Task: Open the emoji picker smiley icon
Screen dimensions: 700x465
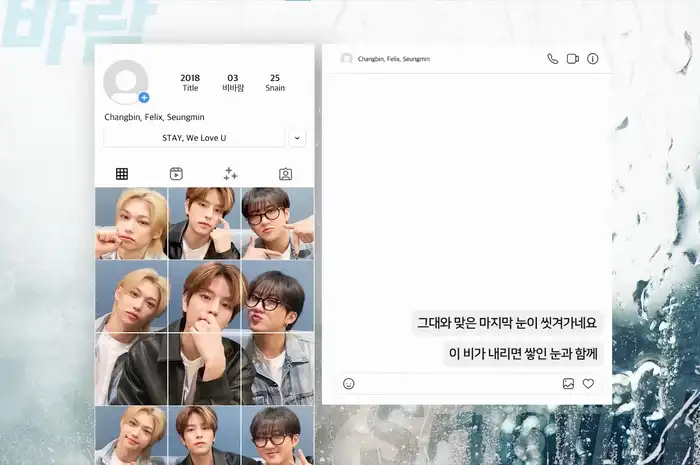Action: tap(349, 384)
